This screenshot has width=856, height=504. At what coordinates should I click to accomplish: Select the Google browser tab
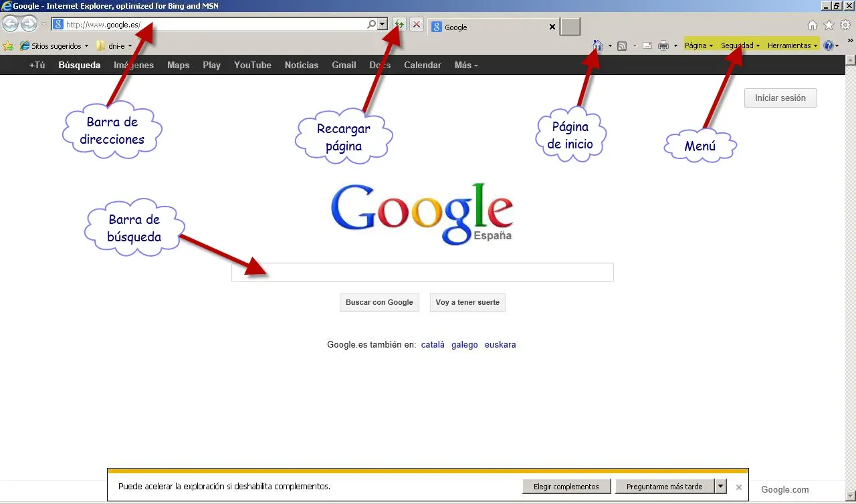pos(492,27)
